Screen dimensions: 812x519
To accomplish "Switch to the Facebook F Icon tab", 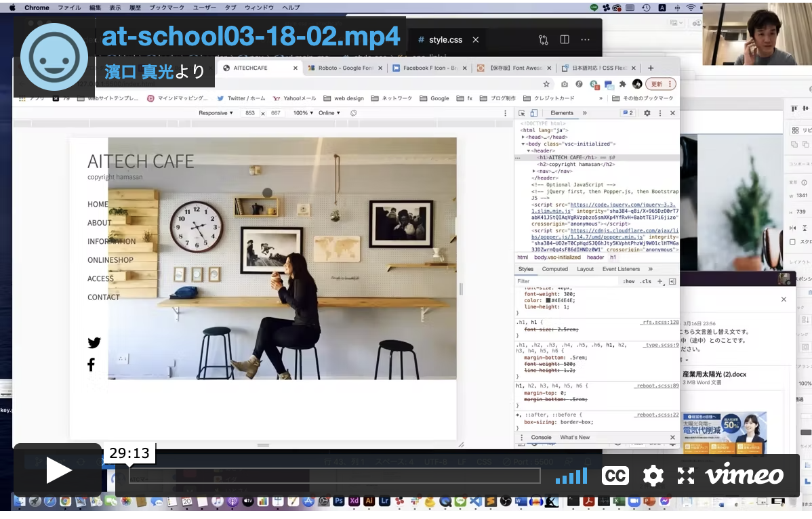I will point(429,68).
